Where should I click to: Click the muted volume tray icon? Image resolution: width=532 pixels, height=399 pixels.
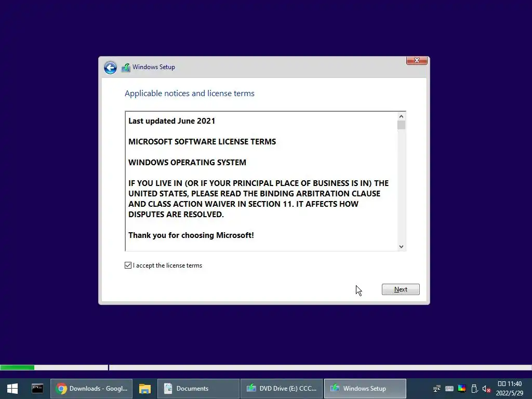pyautogui.click(x=486, y=389)
